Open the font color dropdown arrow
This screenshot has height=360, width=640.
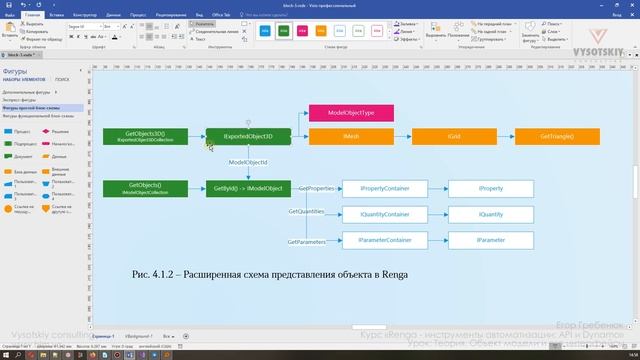(121, 37)
